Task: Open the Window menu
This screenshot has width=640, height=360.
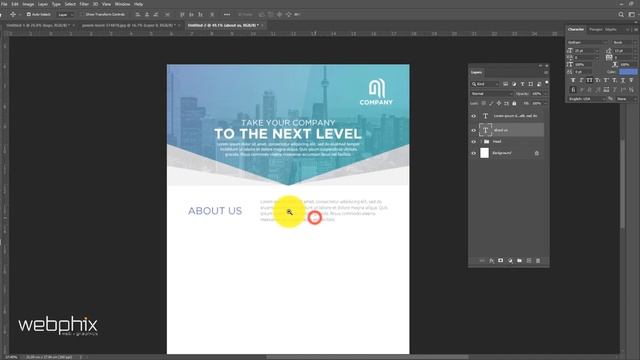Action: point(122,4)
